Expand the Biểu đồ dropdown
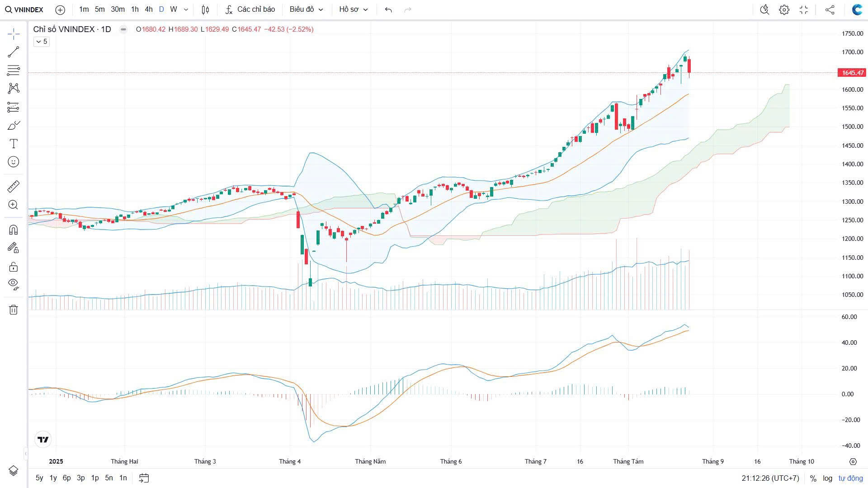This screenshot has width=868, height=488. click(x=307, y=9)
